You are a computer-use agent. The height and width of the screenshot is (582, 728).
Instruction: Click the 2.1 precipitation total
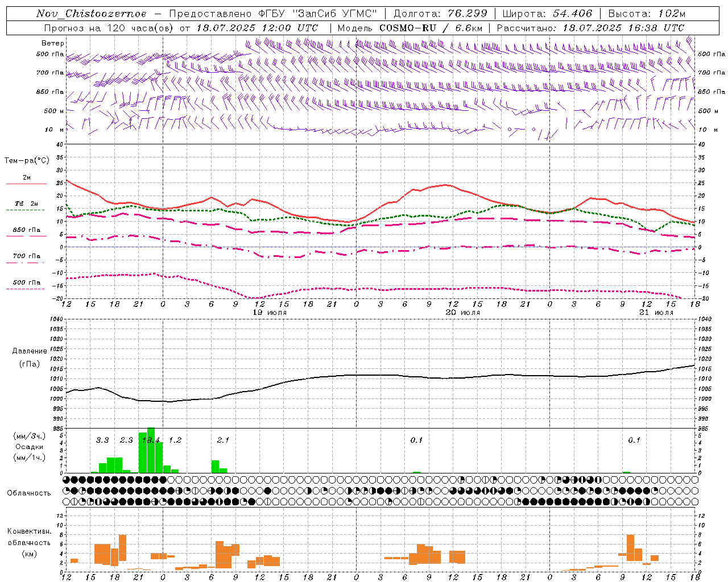pos(223,440)
